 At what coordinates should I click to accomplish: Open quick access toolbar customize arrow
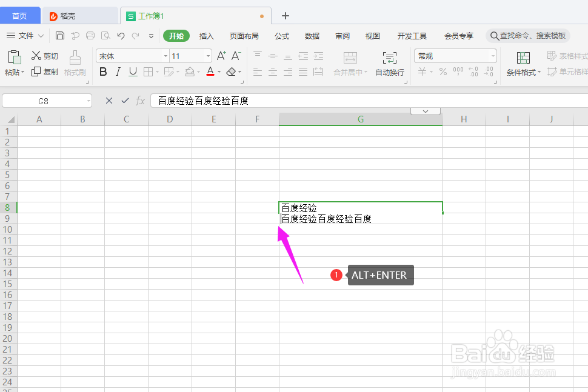pos(151,36)
